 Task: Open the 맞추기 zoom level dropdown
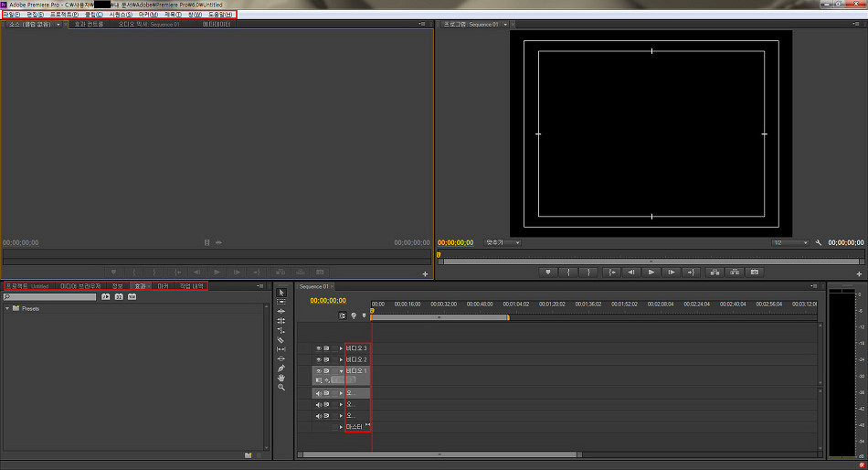pos(503,242)
